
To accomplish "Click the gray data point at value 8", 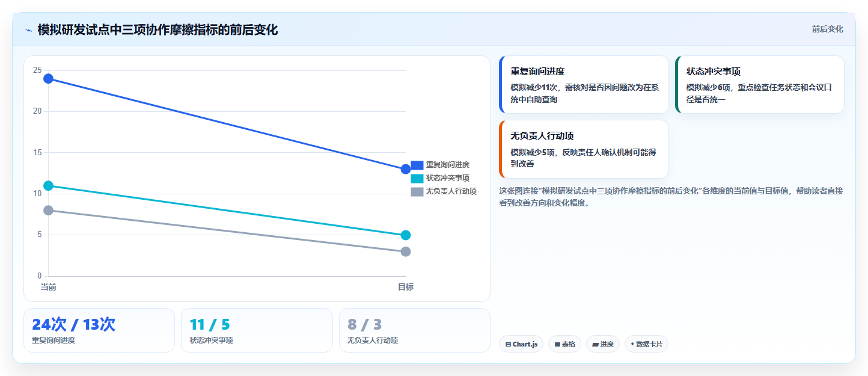I will pos(49,211).
